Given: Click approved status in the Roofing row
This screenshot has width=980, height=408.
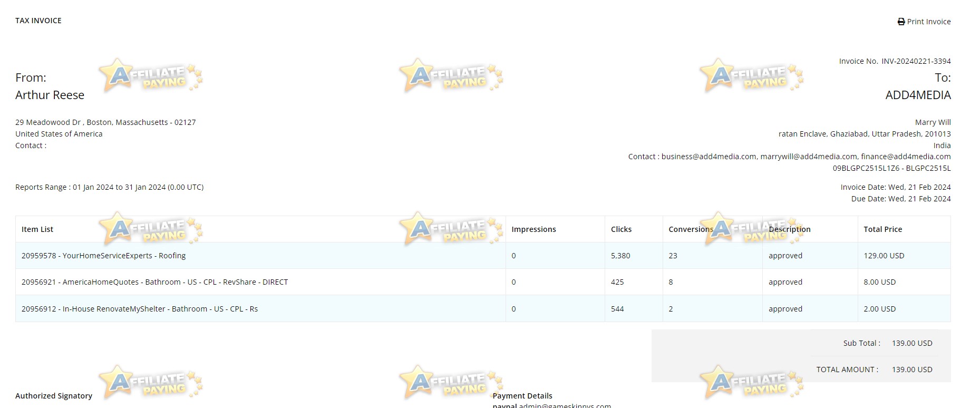Looking at the screenshot, I should tap(785, 256).
